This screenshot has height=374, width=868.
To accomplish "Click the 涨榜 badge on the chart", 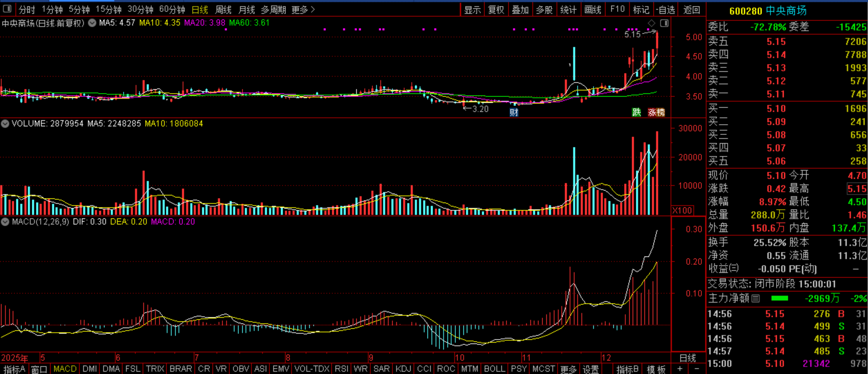I will (x=656, y=112).
